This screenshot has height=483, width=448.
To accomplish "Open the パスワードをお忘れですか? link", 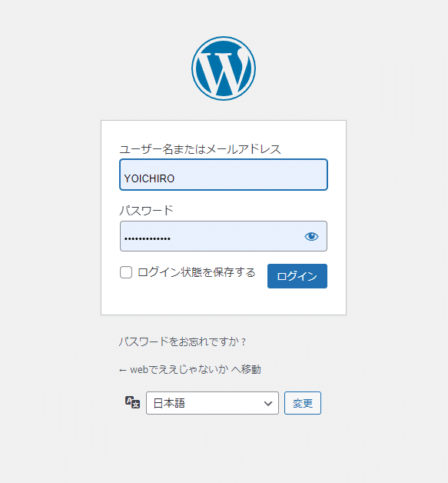I will [x=182, y=341].
